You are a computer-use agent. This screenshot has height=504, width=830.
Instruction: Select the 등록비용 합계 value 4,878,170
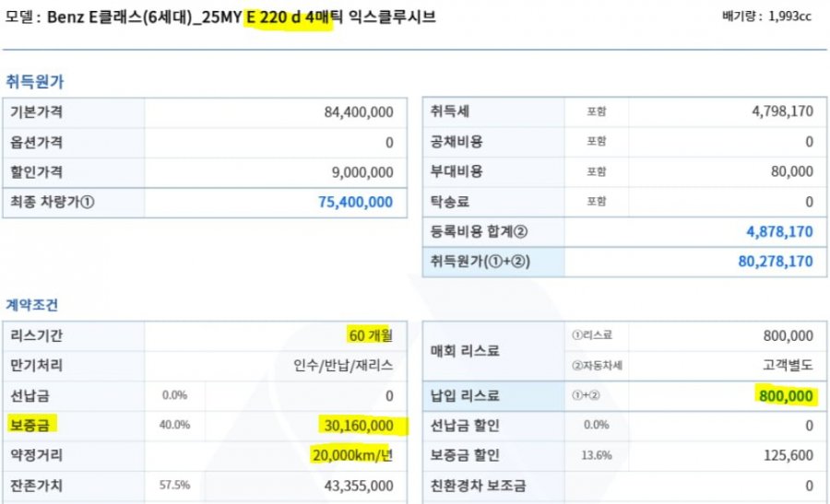click(779, 231)
